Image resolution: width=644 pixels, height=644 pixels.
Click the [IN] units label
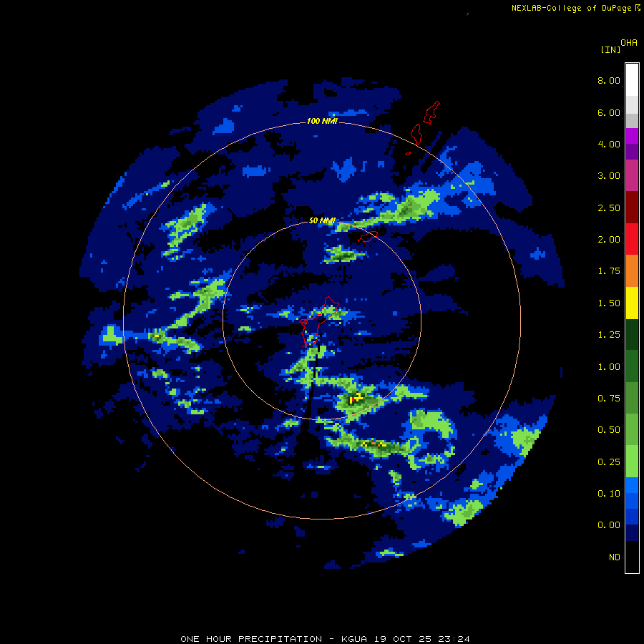click(610, 49)
